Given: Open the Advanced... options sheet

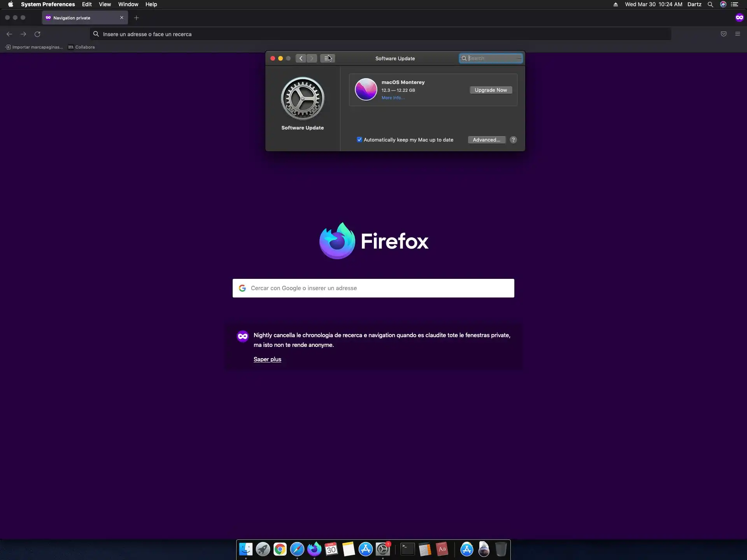Looking at the screenshot, I should click(486, 140).
